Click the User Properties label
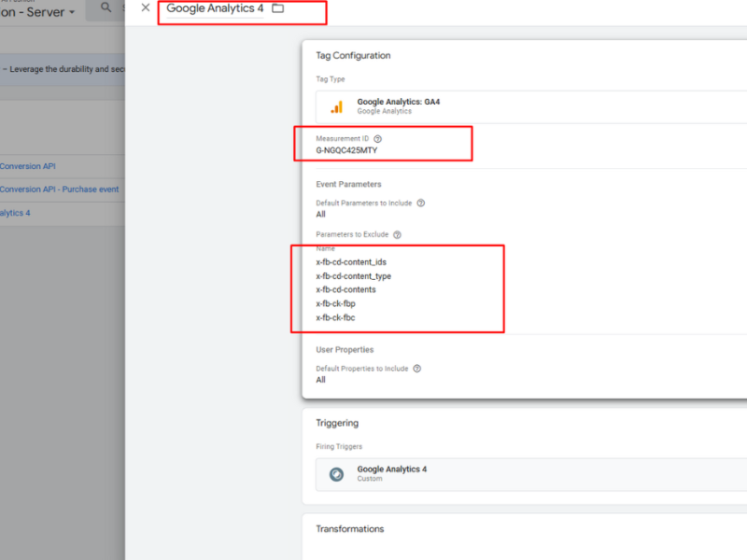 [x=345, y=350]
